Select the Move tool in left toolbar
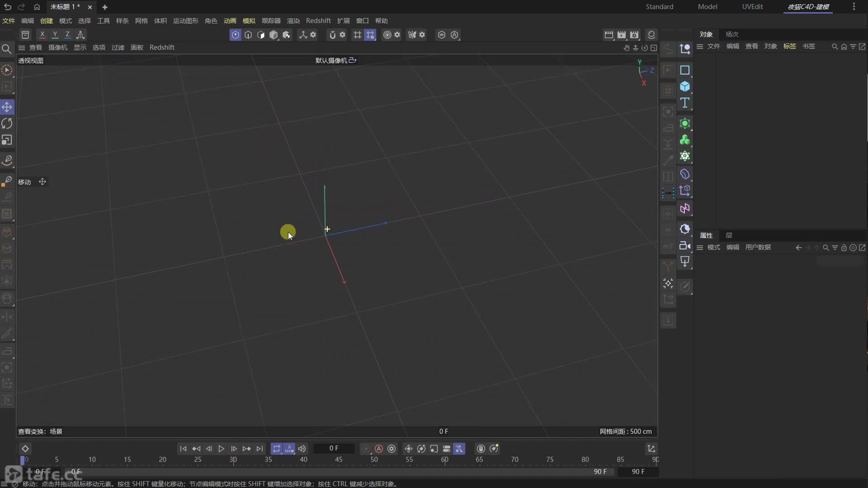The width and height of the screenshot is (868, 488). click(7, 107)
